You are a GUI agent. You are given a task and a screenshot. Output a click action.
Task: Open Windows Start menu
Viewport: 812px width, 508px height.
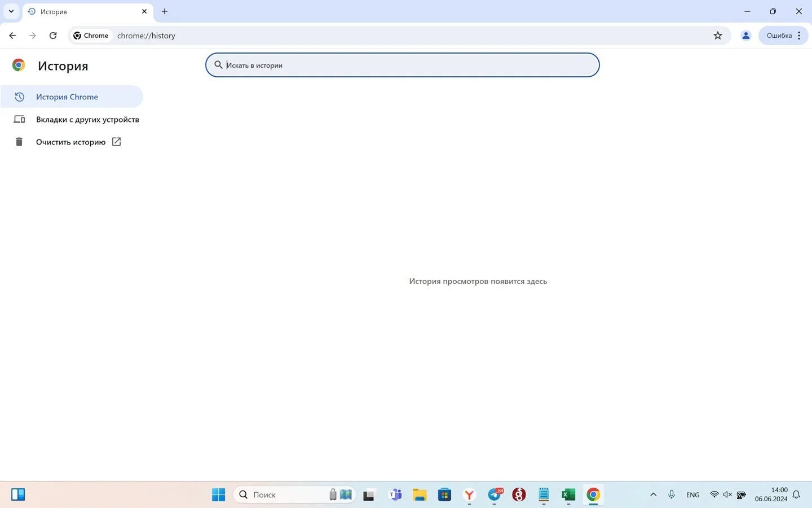pyautogui.click(x=218, y=494)
